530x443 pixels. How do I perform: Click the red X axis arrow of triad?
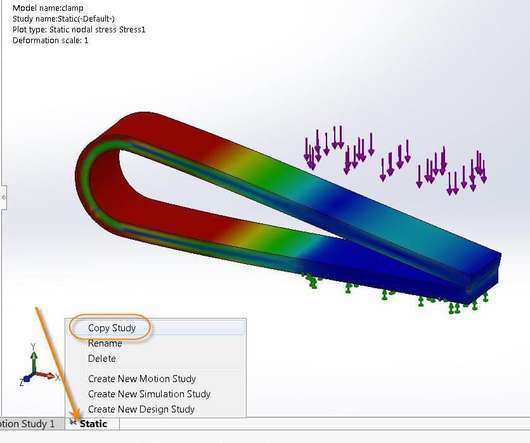pos(46,375)
